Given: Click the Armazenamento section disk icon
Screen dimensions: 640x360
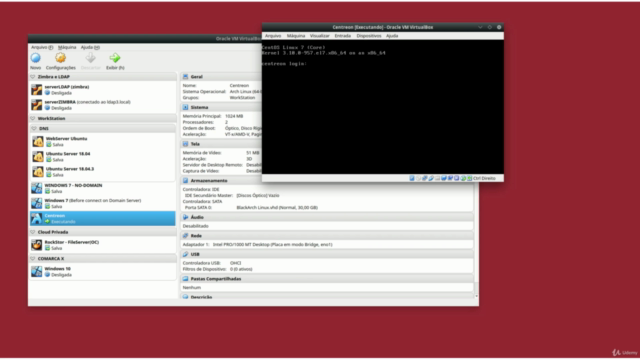Looking at the screenshot, I should 185,180.
